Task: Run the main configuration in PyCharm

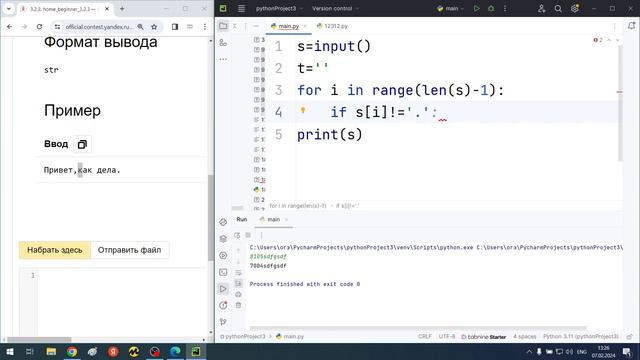Action: tap(476, 8)
